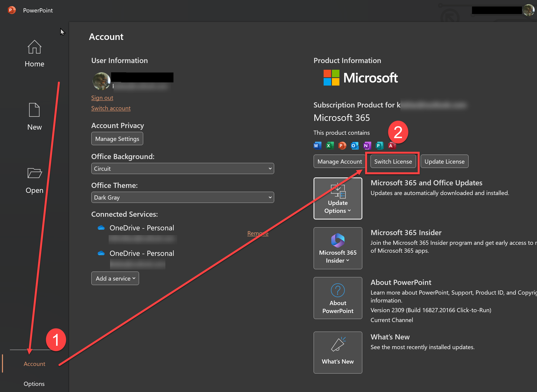
Task: Click the Microsoft 365 product name text
Action: click(x=341, y=118)
